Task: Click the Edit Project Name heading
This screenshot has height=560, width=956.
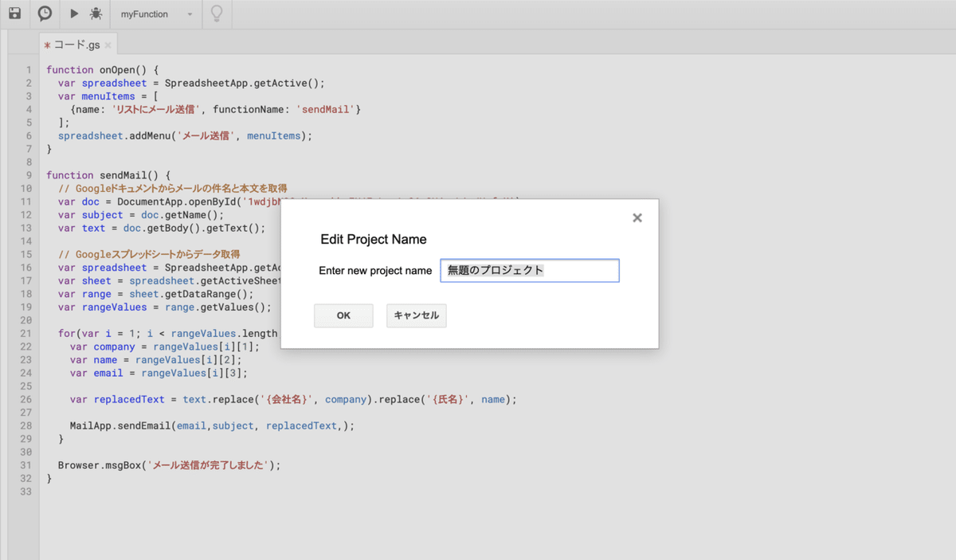Action: [374, 239]
